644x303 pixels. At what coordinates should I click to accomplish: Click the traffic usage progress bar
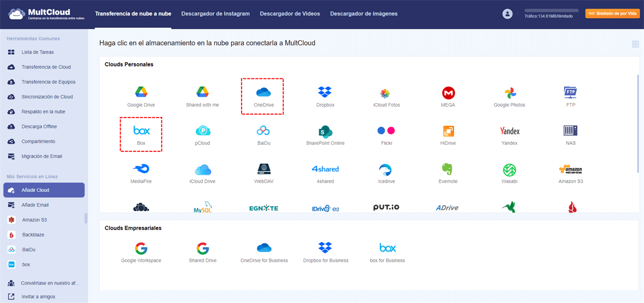click(x=551, y=11)
